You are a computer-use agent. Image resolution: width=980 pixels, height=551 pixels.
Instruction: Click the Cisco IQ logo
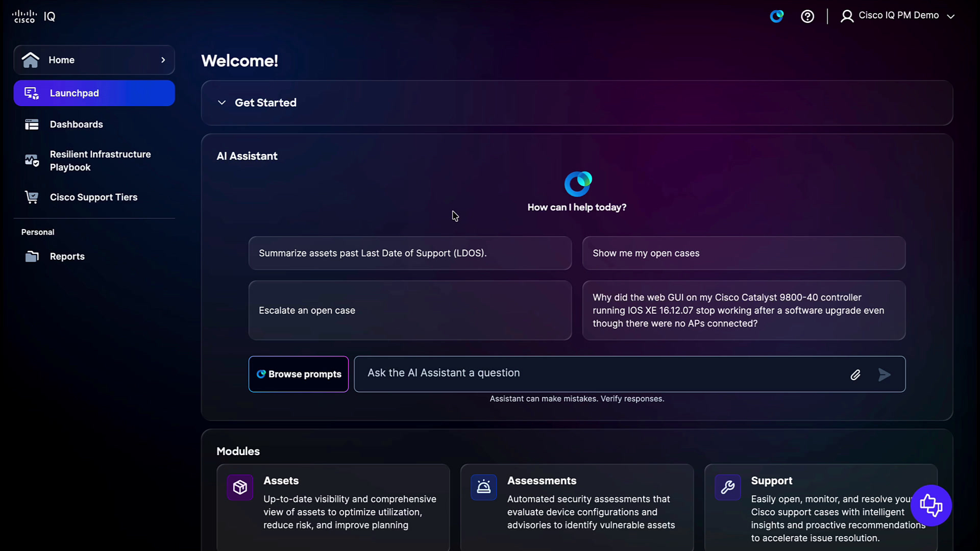point(34,16)
